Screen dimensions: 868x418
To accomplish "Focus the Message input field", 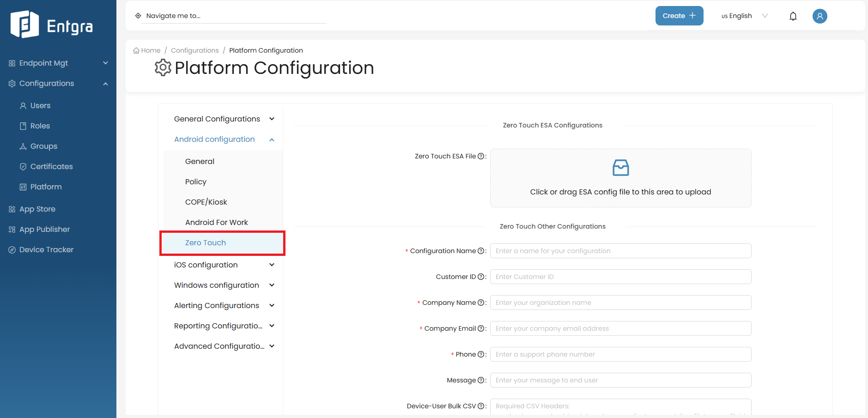I will click(620, 380).
